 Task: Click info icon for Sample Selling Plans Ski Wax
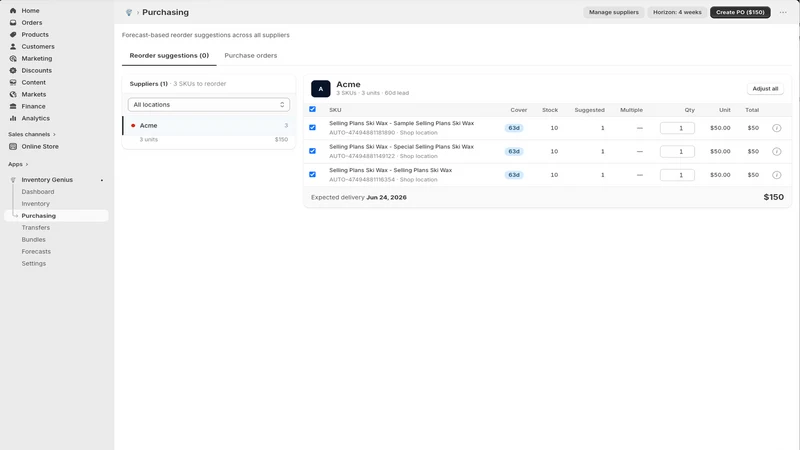(x=777, y=128)
